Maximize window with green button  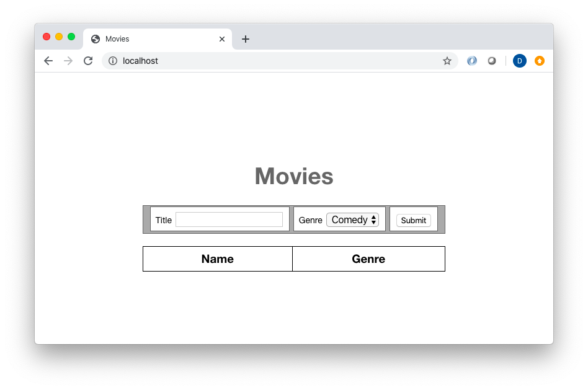(71, 37)
